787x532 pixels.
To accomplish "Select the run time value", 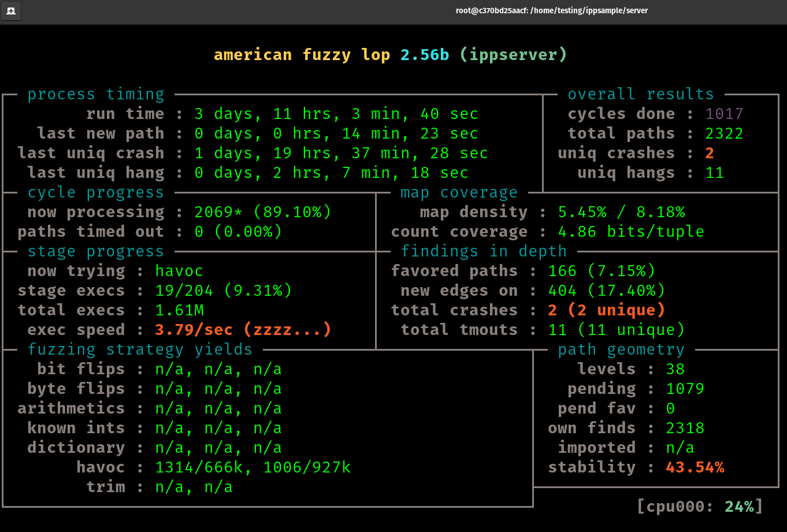I will coord(336,114).
